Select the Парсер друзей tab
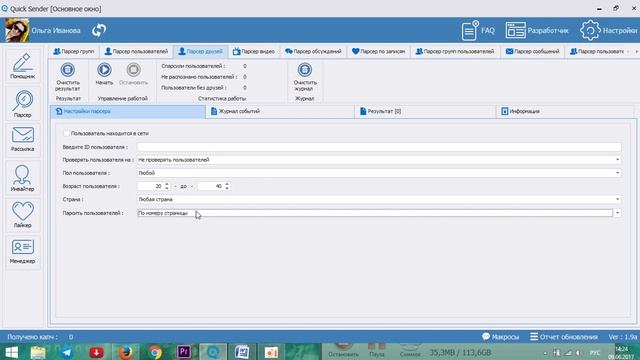Viewport: 640px width, 360px height. click(200, 51)
